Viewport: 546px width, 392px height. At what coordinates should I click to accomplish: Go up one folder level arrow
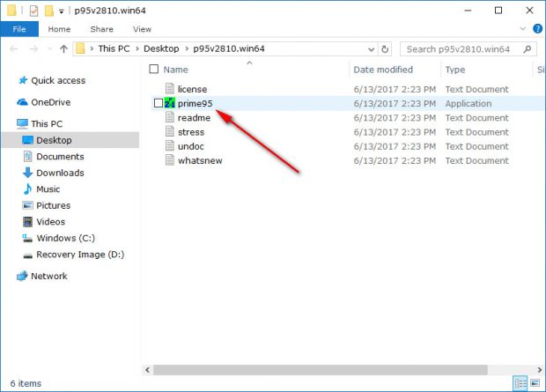coord(63,48)
